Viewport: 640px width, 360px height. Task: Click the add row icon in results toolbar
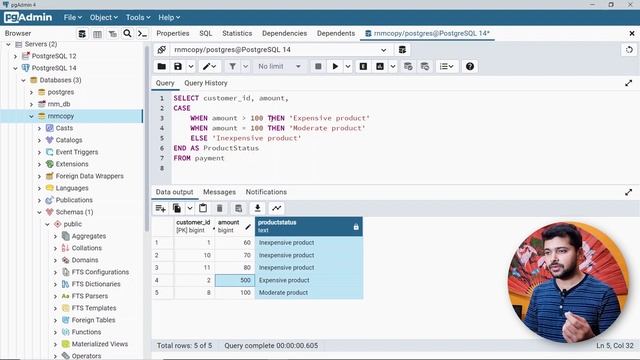point(160,208)
